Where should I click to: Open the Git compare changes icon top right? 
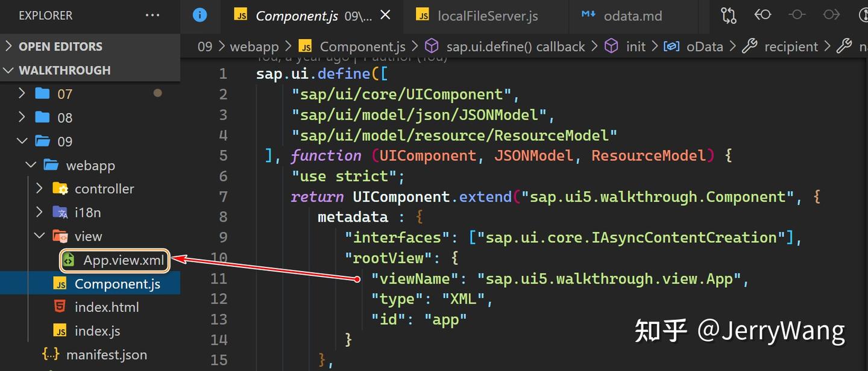pos(728,15)
